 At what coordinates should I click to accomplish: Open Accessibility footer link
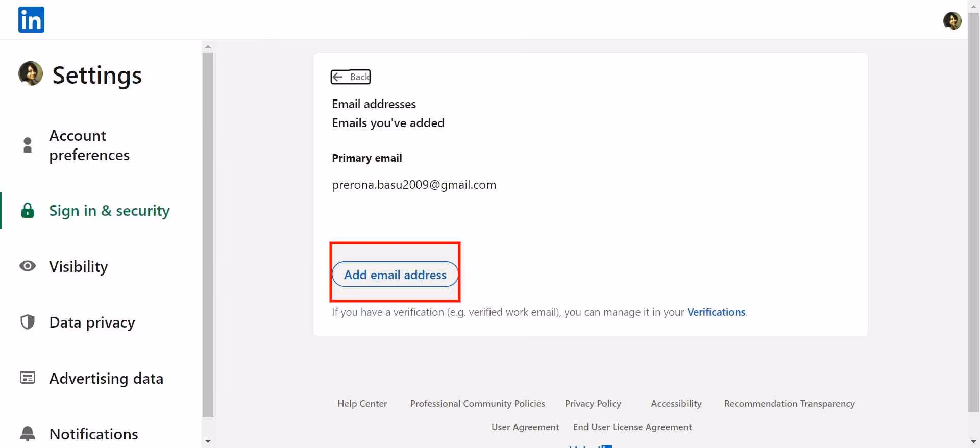[x=676, y=404]
